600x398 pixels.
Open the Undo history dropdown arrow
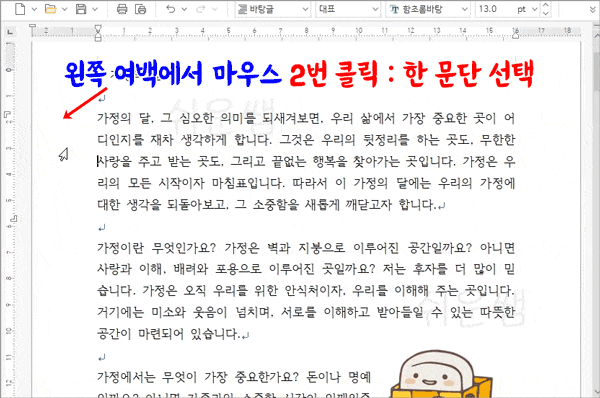click(x=184, y=9)
